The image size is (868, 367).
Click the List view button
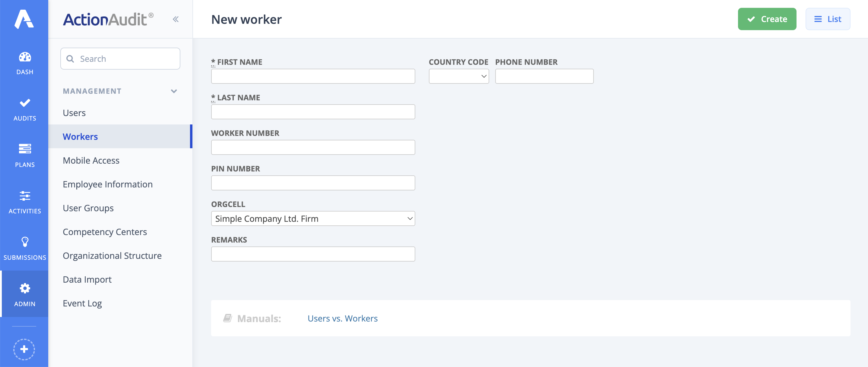tap(828, 19)
